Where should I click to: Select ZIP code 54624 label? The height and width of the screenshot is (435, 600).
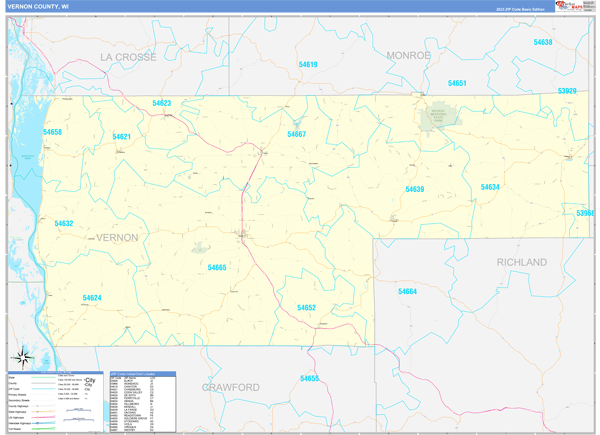click(92, 298)
